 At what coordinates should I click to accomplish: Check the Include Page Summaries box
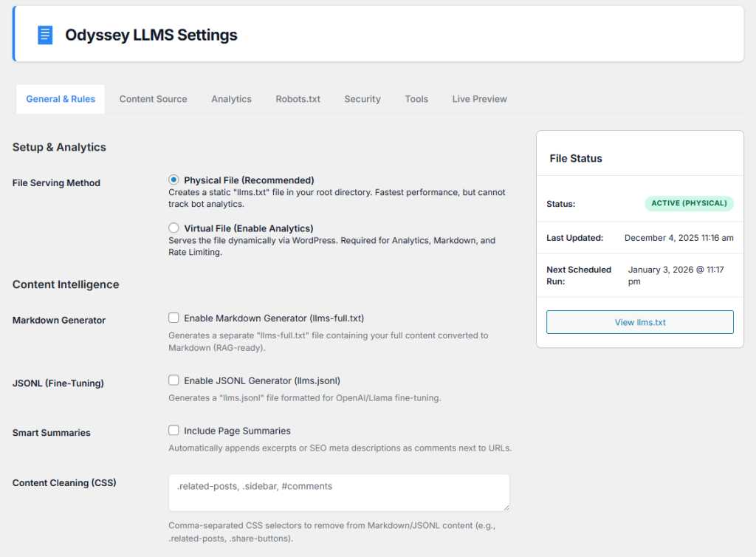(x=173, y=430)
